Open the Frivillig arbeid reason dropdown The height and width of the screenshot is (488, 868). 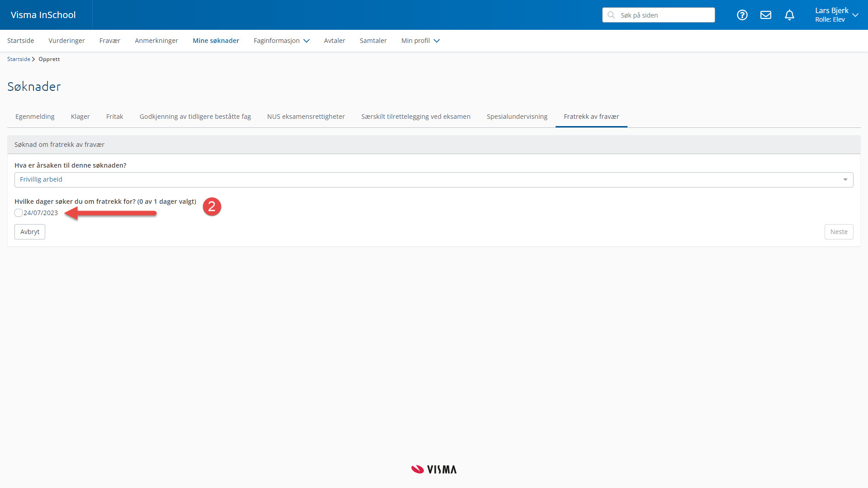tap(434, 180)
